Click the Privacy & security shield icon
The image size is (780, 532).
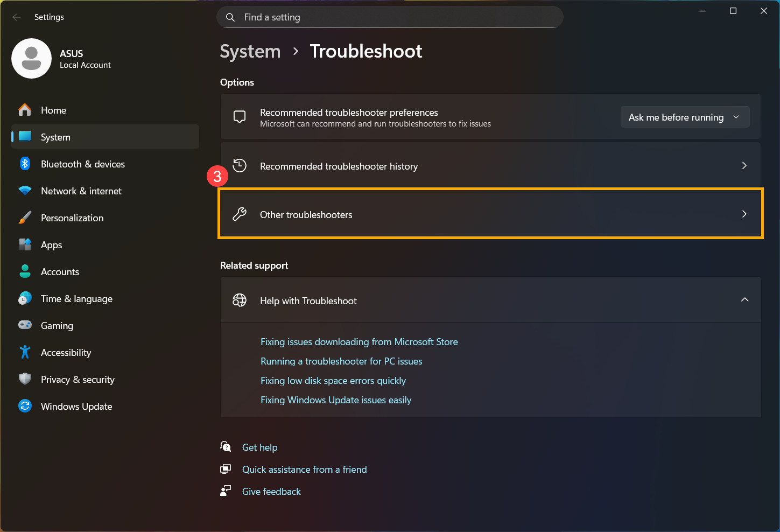[25, 379]
